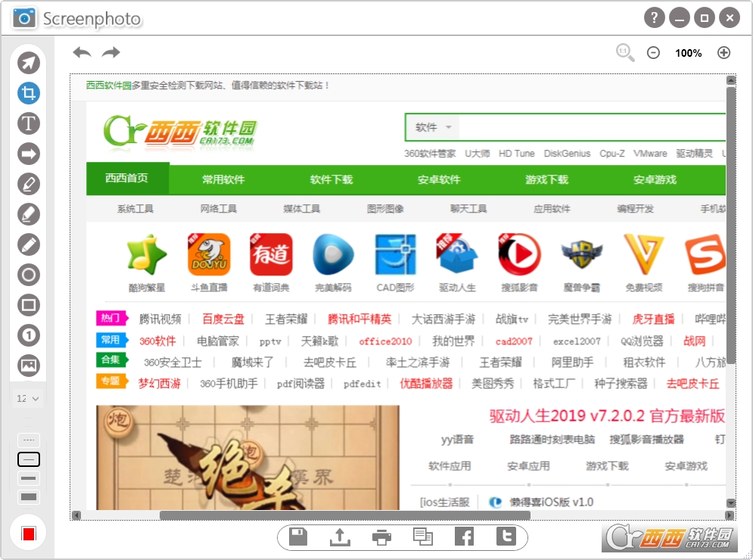Screen dimensions: 753x560
Task: Click the 系统工具 category link
Action: point(135,208)
